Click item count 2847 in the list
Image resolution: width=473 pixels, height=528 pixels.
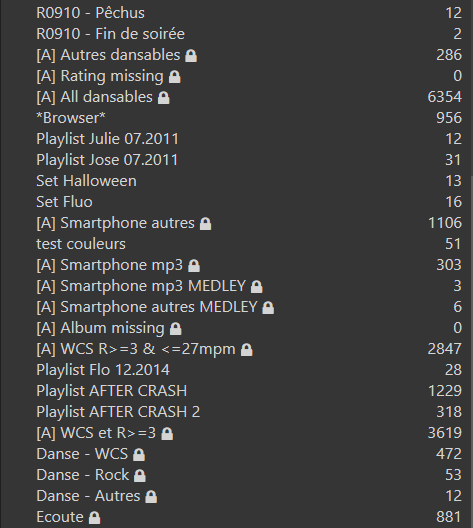pyautogui.click(x=444, y=349)
